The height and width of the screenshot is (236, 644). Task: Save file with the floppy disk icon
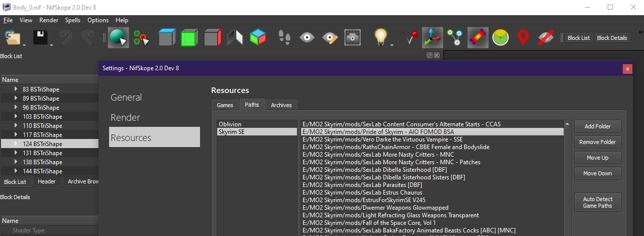[40, 38]
